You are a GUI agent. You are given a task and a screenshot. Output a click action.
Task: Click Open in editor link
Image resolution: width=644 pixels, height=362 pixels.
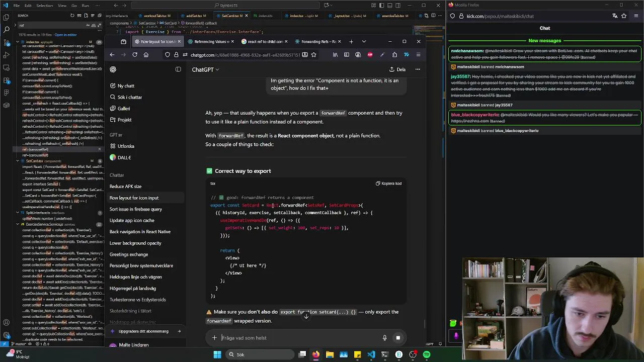65,35
